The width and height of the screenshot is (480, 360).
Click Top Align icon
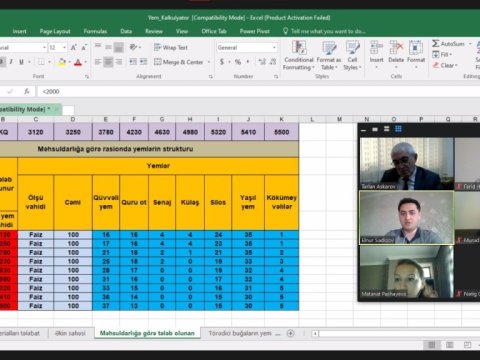(x=98, y=47)
